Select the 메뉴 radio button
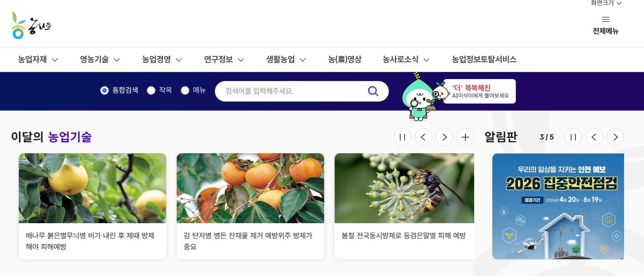This screenshot has width=644, height=276. pyautogui.click(x=185, y=91)
